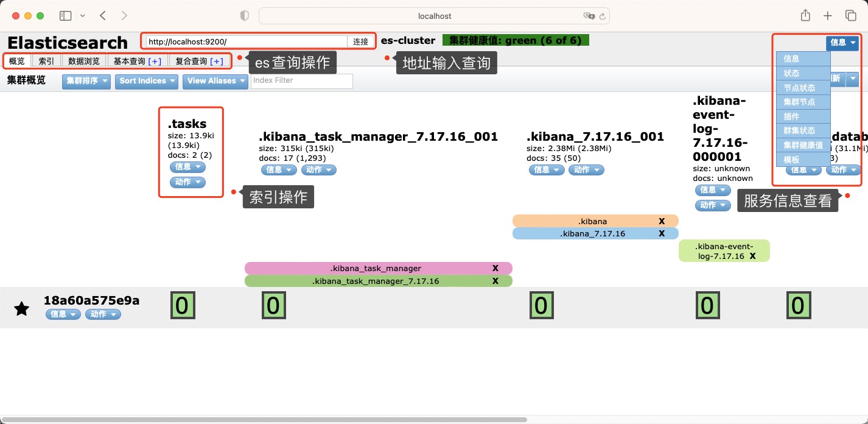The height and width of the screenshot is (424, 868).
Task: Open the Safari share icon
Action: pyautogui.click(x=805, y=16)
